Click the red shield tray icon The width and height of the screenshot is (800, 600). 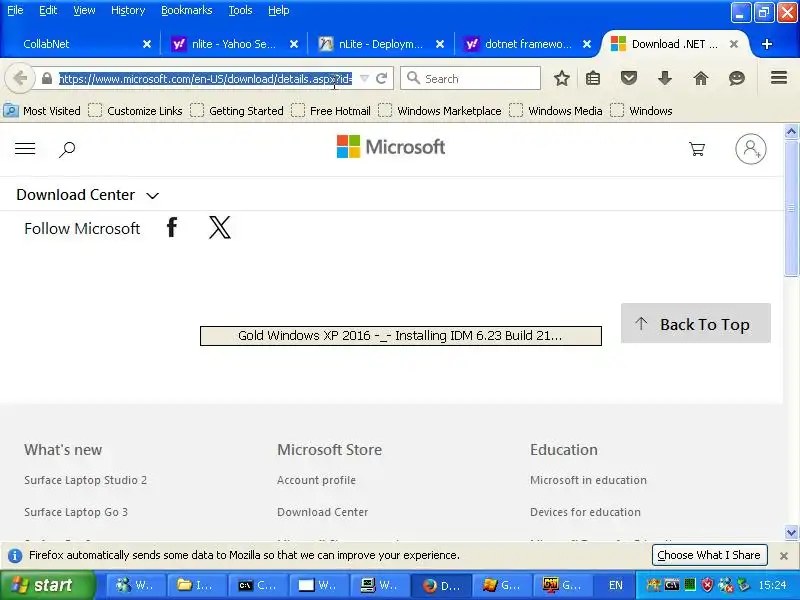tap(707, 585)
